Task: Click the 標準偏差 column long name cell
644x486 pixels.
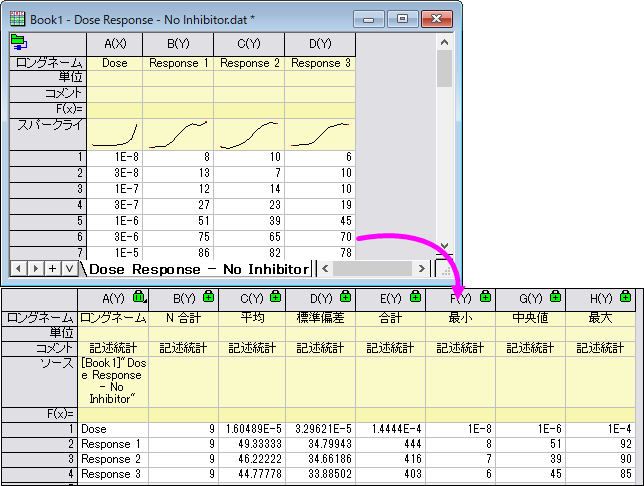Action: 320,318
